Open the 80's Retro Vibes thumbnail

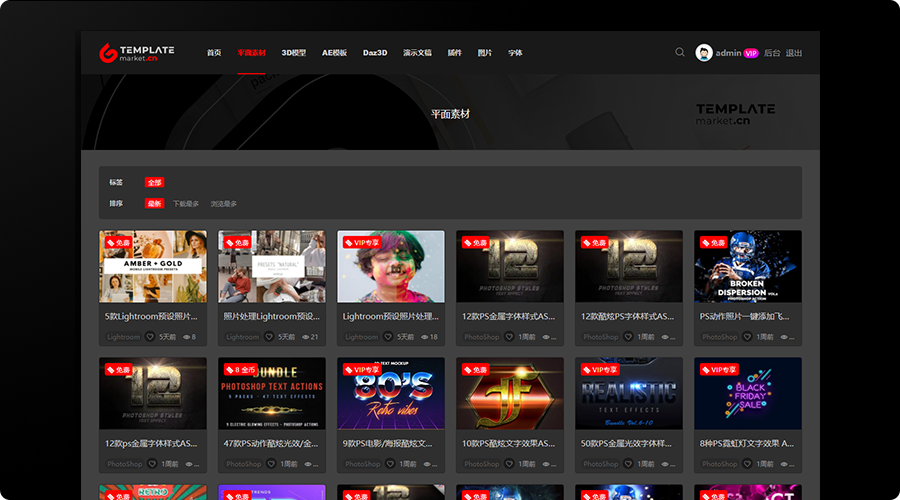(x=391, y=394)
